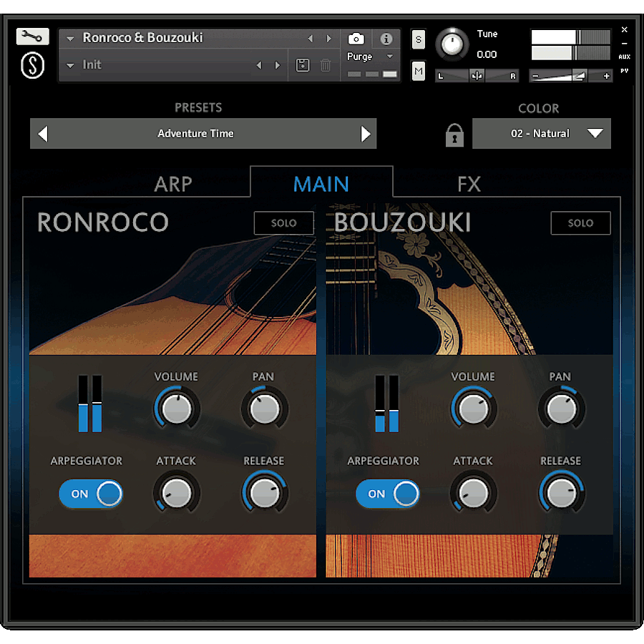Save the snapshot with the save icon
The height and width of the screenshot is (644, 644).
coord(303,65)
